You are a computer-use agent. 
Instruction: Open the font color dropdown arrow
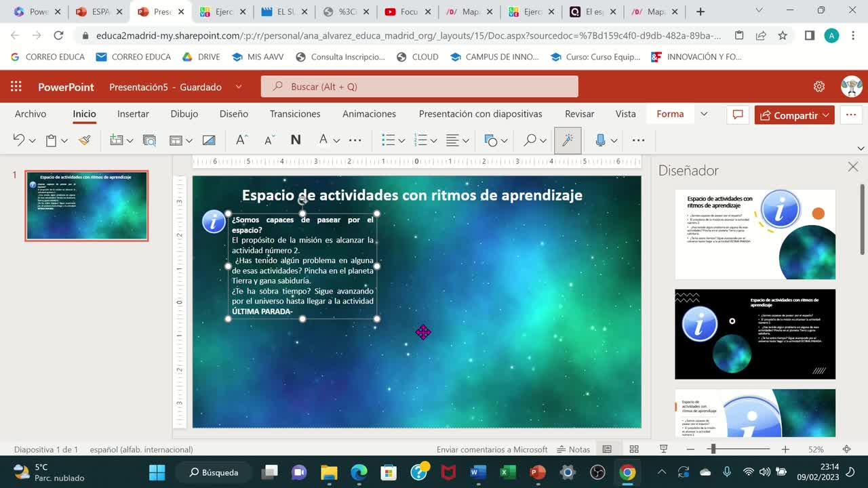tap(336, 141)
